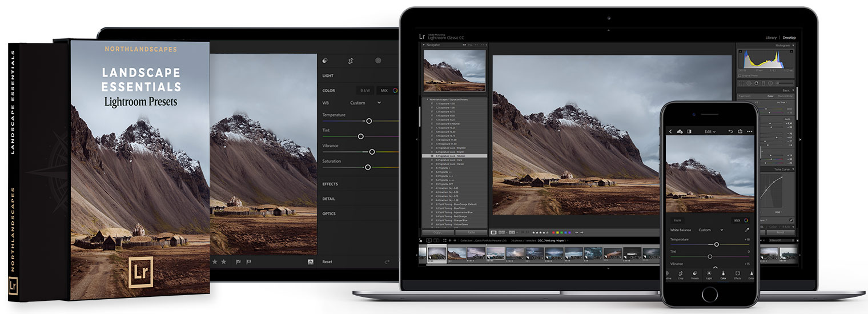Show the filmstrip icon on tablet bottom
Image resolution: width=868 pixels, height=314 pixels.
pos(311,261)
